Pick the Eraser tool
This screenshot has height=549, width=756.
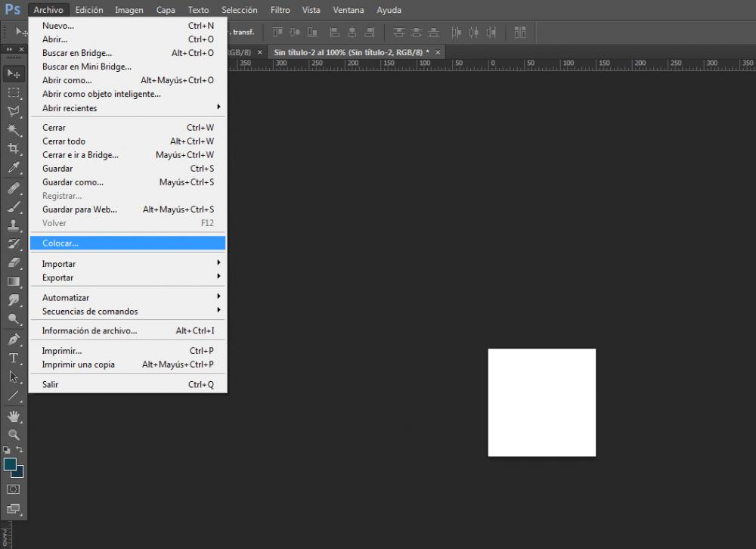pos(14,262)
